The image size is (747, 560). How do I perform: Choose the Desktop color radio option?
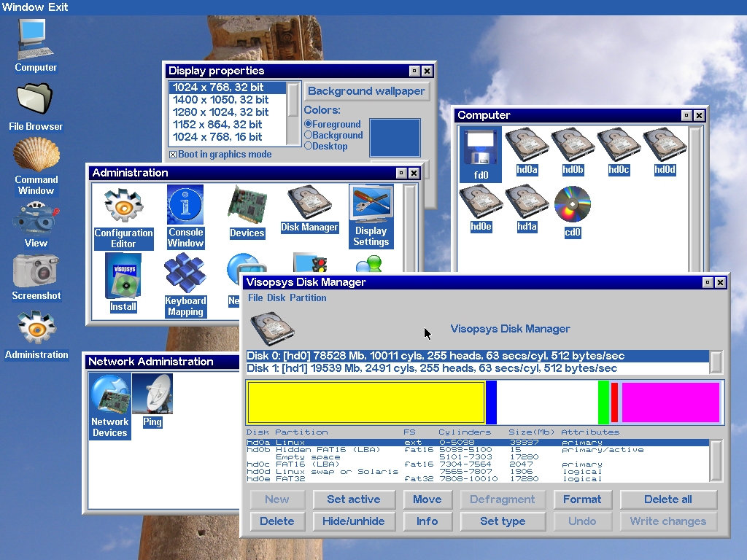(308, 146)
